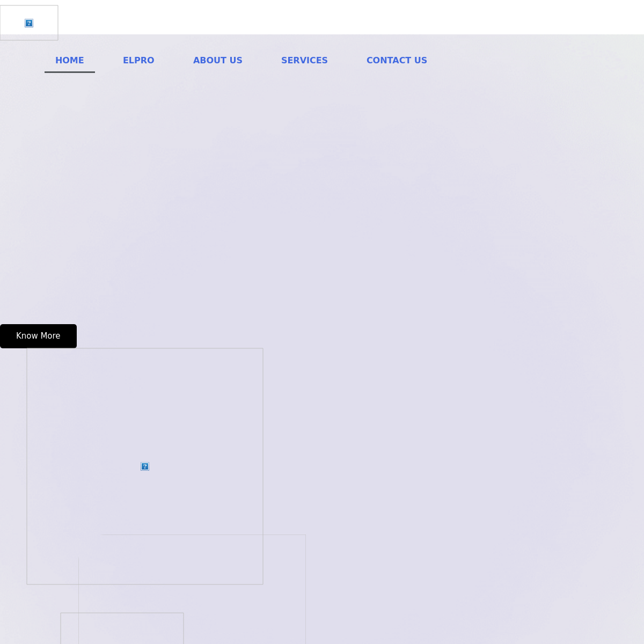Screen dimensions: 644x644
Task: Return to homepage via the site logo
Action: (29, 23)
